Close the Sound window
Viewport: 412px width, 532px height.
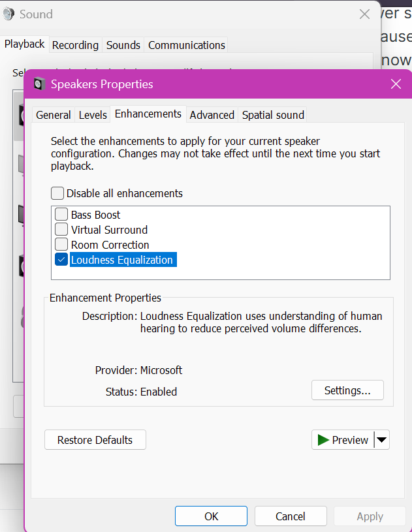(x=364, y=14)
